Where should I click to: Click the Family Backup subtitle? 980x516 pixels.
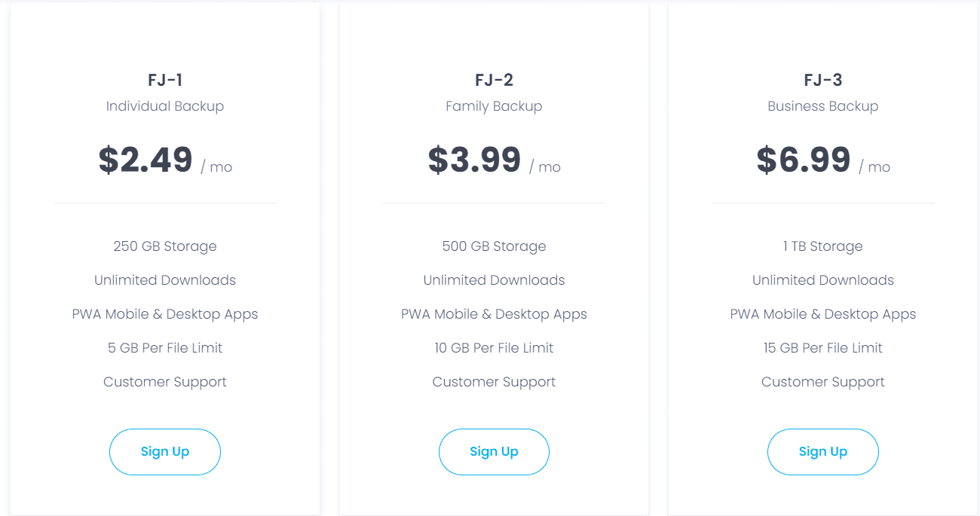tap(494, 105)
